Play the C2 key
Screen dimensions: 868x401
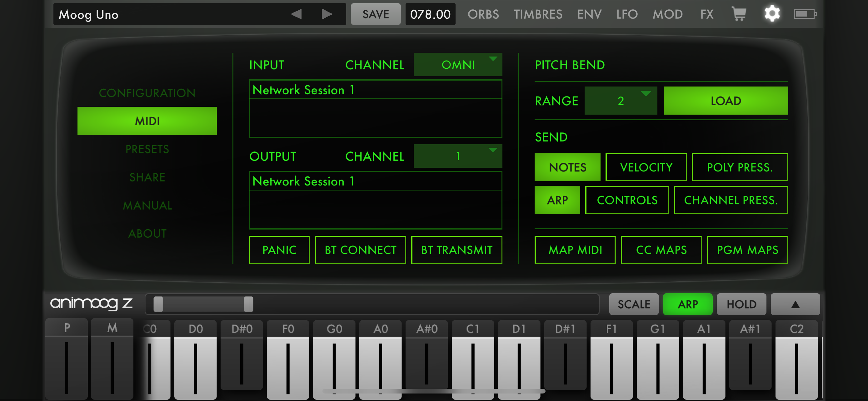click(796, 360)
